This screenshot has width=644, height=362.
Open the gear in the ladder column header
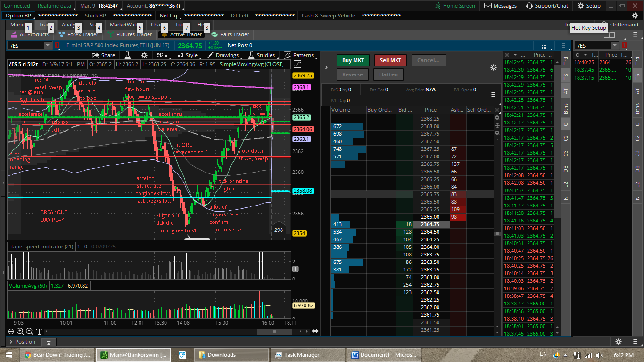pos(496,110)
